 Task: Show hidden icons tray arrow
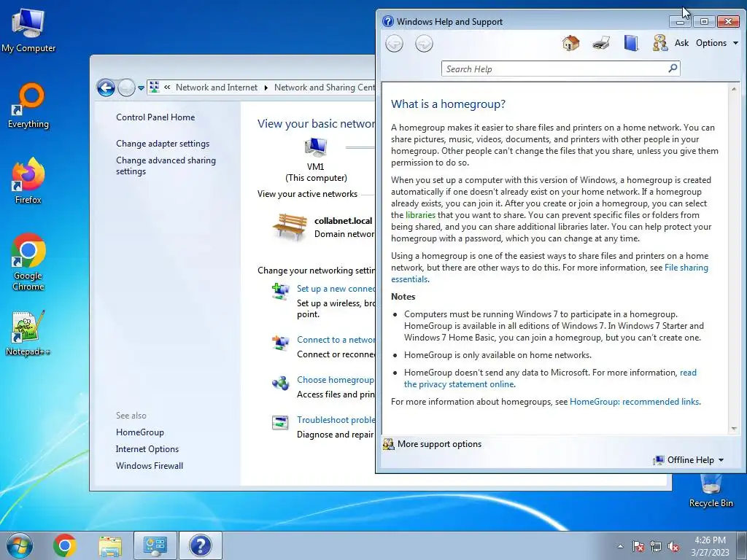[620, 547]
